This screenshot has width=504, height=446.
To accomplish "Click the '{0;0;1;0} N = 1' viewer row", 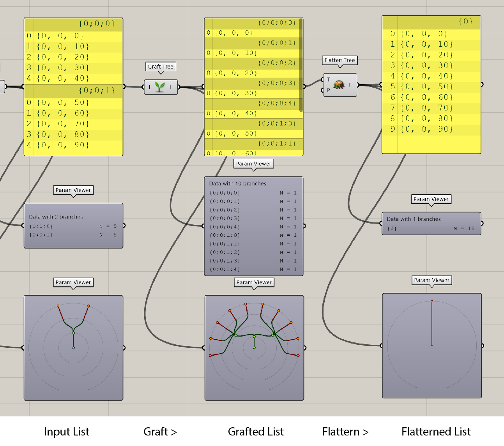I will [x=253, y=235].
